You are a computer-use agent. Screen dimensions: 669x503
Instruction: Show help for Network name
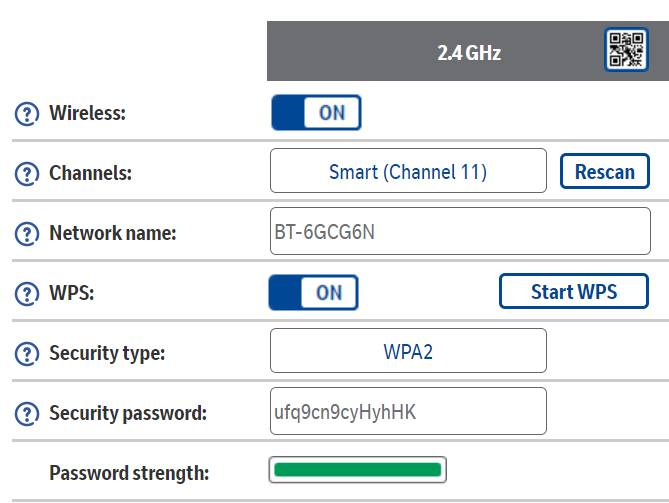click(27, 234)
